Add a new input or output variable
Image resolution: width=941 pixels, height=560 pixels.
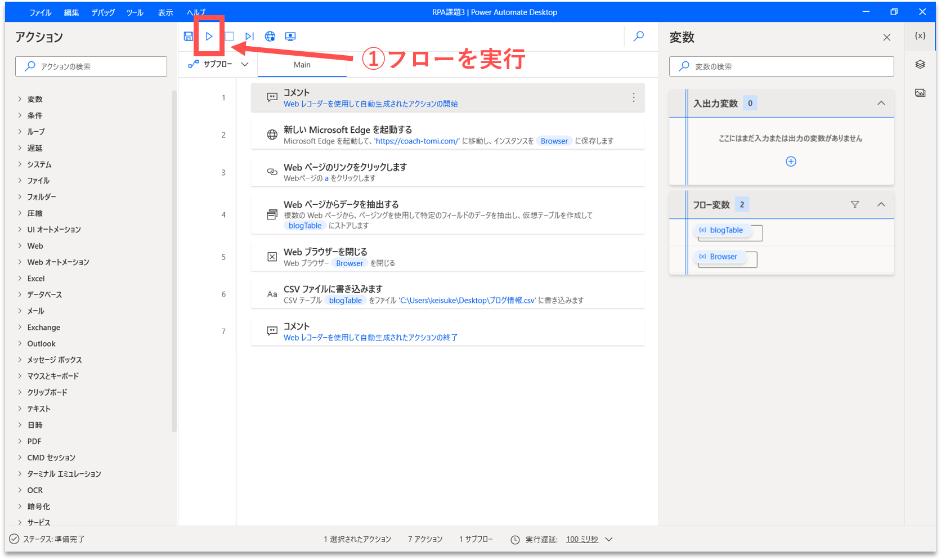click(791, 162)
